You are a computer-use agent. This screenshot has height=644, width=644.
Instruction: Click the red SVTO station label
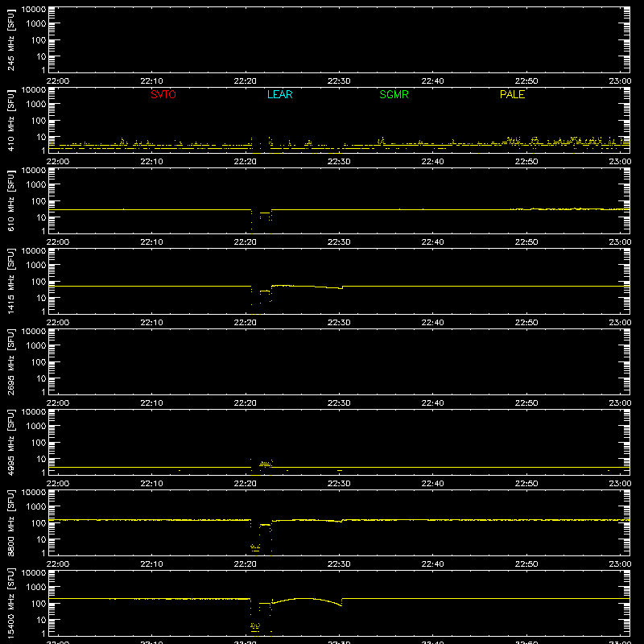163,94
